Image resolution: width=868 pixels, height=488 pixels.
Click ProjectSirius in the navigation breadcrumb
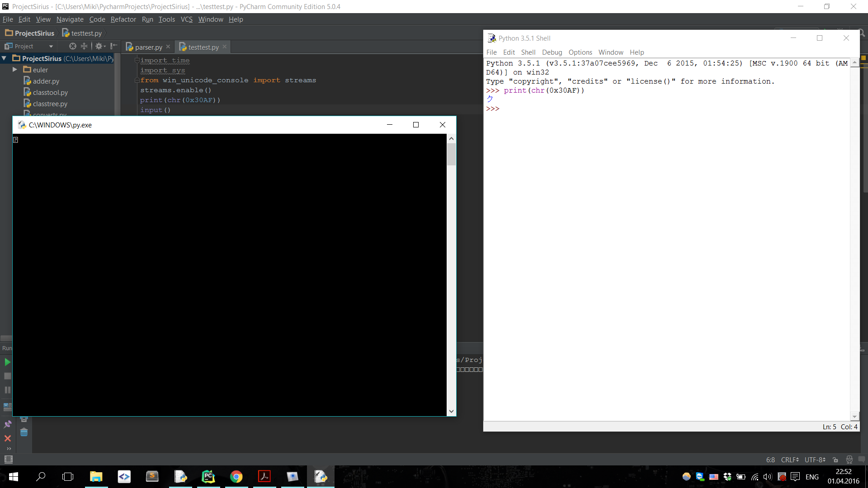(30, 33)
